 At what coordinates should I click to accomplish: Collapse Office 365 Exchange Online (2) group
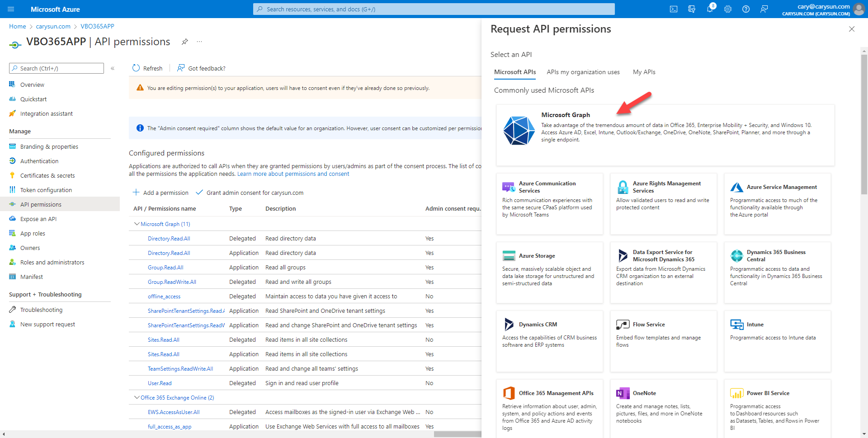point(137,397)
